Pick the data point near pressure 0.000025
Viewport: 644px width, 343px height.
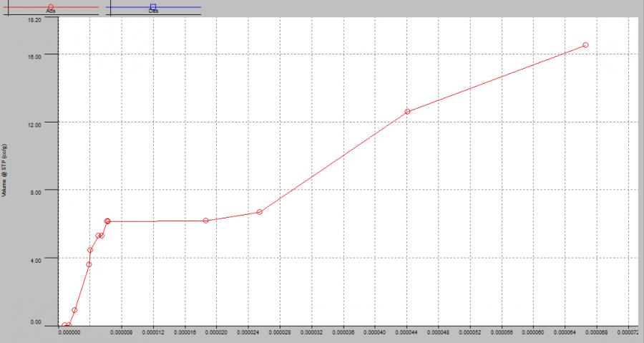click(260, 212)
